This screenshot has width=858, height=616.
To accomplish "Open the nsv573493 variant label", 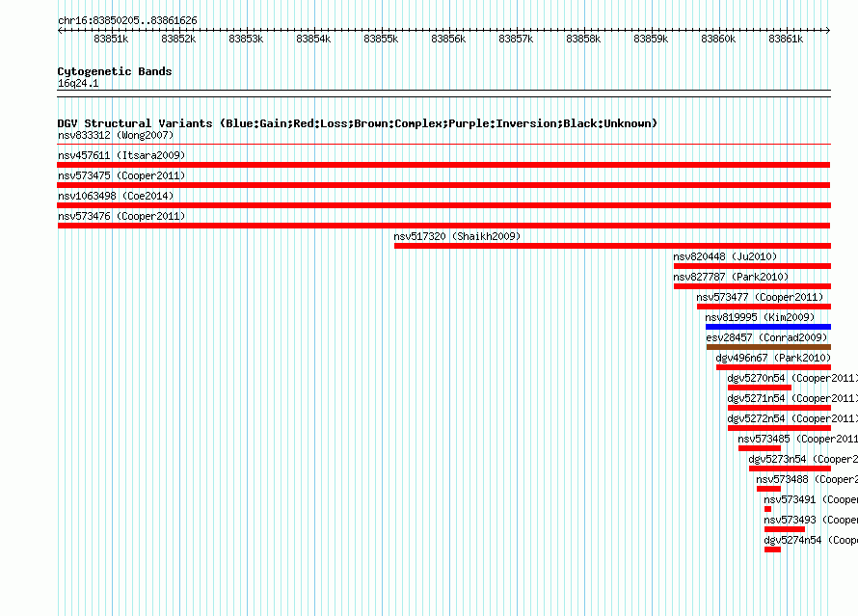I will [811, 520].
